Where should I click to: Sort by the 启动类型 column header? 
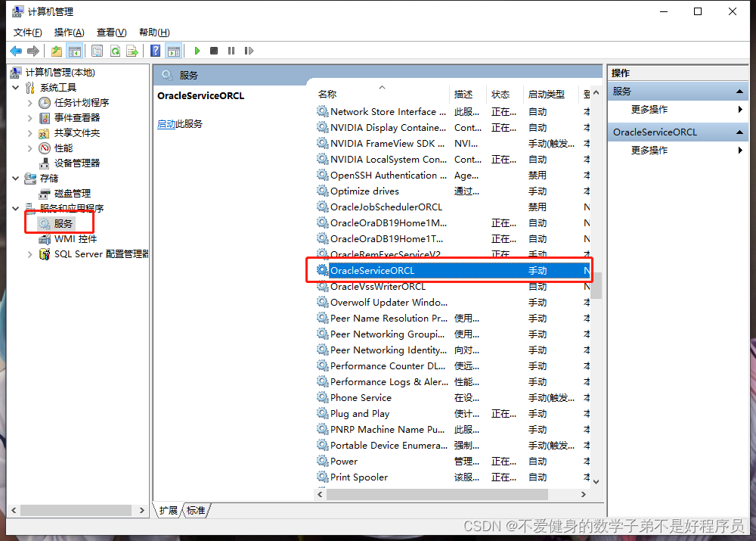pyautogui.click(x=550, y=94)
